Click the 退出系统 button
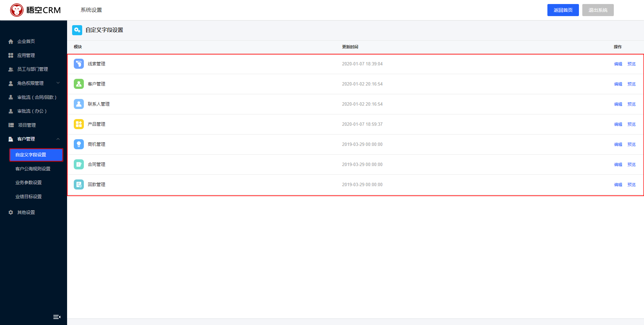This screenshot has width=644, height=325. (598, 10)
